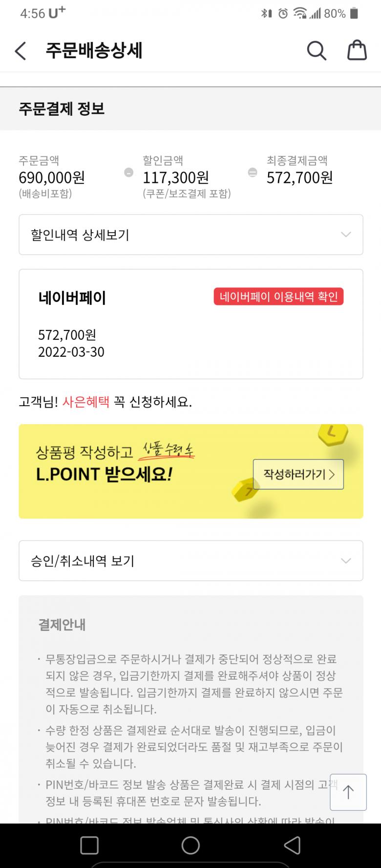
Task: Open the shopping bag cart
Action: pyautogui.click(x=357, y=50)
